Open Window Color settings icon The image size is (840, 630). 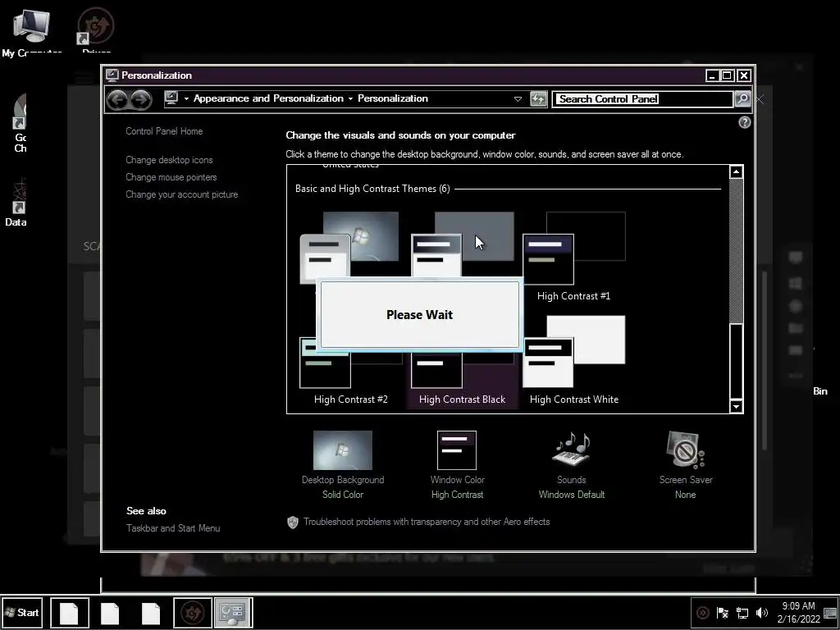pyautogui.click(x=457, y=450)
